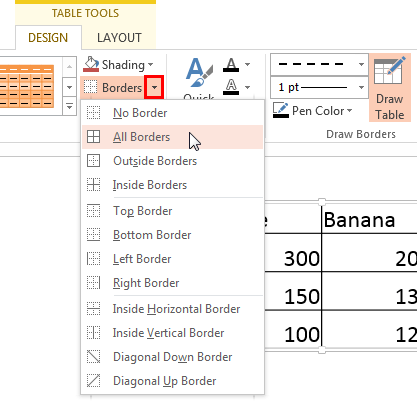This screenshot has height=403, width=417.
Task: Click the Quick Styles WordArt icon
Action: tap(199, 73)
